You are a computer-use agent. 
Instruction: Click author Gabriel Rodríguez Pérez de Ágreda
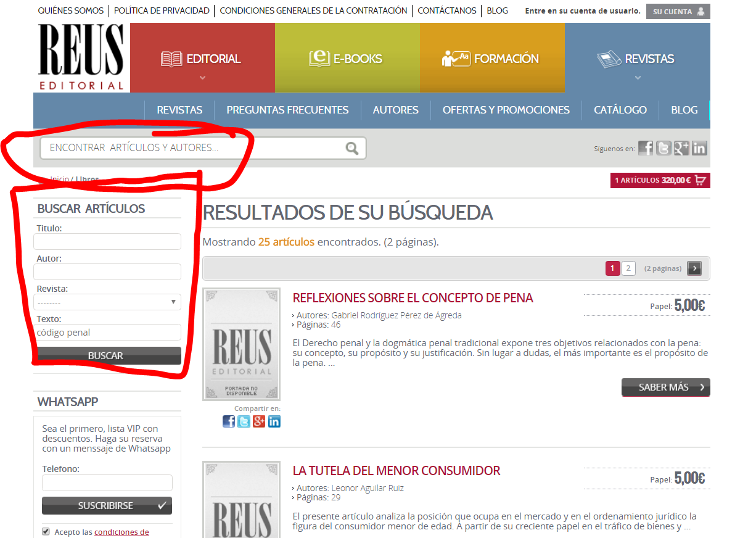396,315
